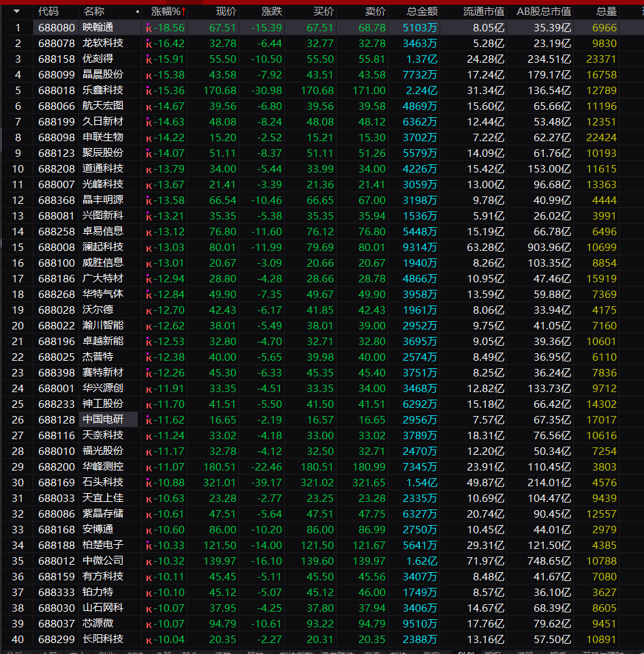Click the K icon in 乐鑫科技 row
Screen dimensions: 644x654
(x=149, y=91)
